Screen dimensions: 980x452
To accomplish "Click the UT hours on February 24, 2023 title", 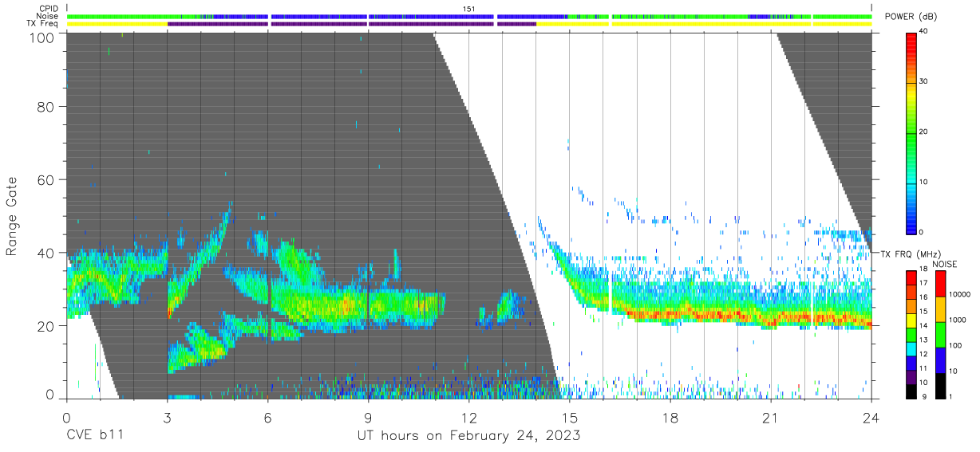I will pyautogui.click(x=468, y=435).
